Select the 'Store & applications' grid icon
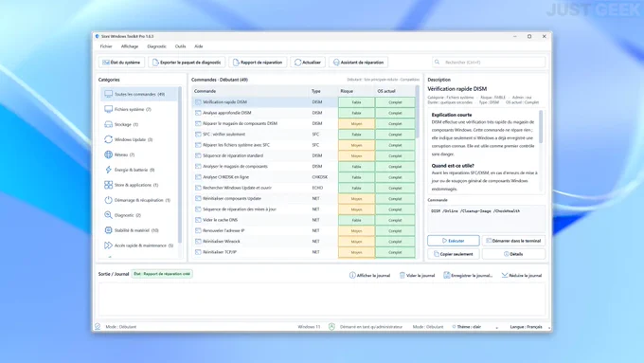This screenshot has width=644, height=363. [x=108, y=185]
